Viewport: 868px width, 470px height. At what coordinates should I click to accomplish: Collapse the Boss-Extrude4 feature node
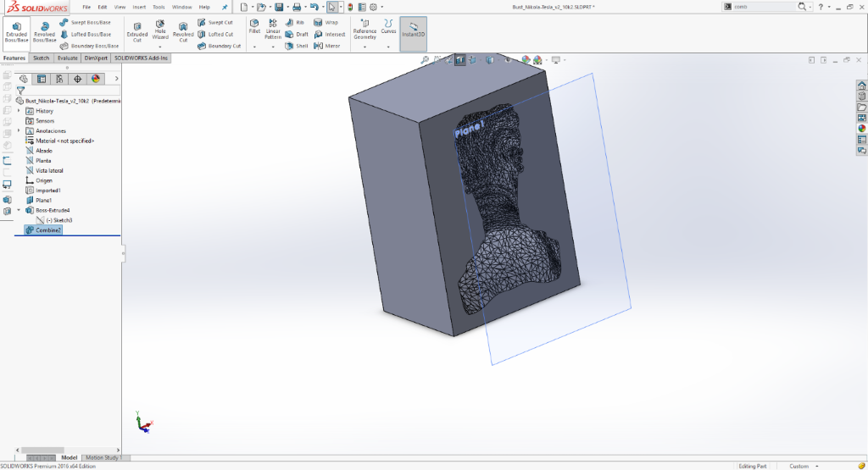[19, 210]
